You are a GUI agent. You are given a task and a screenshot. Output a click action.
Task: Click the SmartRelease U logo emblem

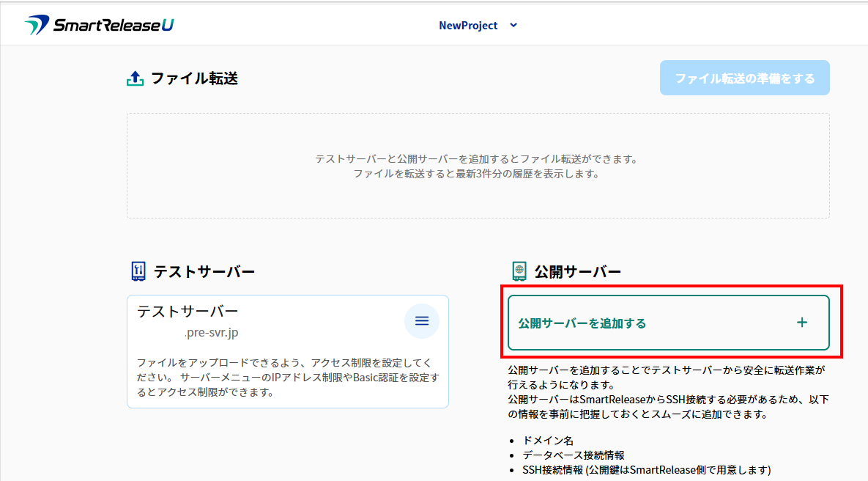coord(35,26)
